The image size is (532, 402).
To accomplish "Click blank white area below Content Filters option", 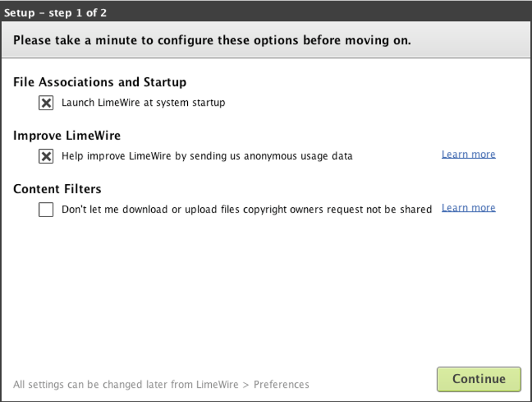I will 261,287.
